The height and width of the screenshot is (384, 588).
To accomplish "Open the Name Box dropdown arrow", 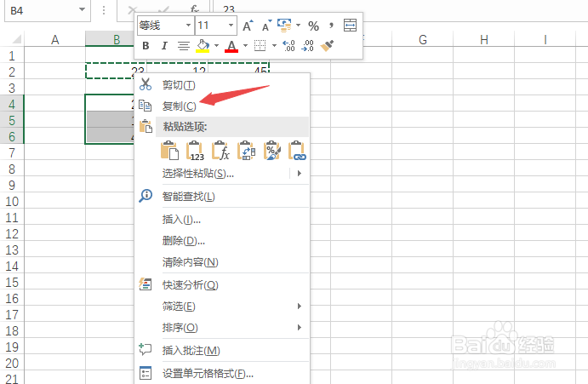I will (x=82, y=10).
